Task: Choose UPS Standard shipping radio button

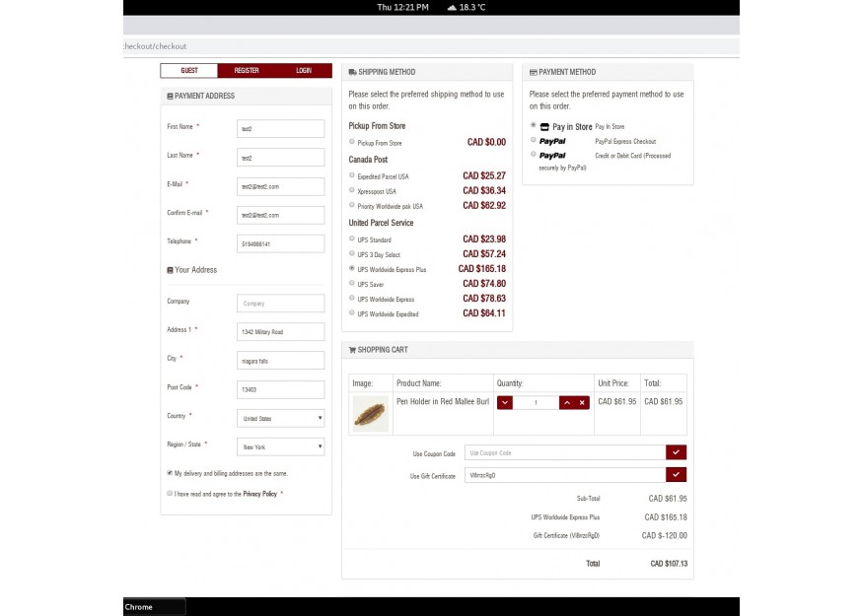Action: (352, 240)
